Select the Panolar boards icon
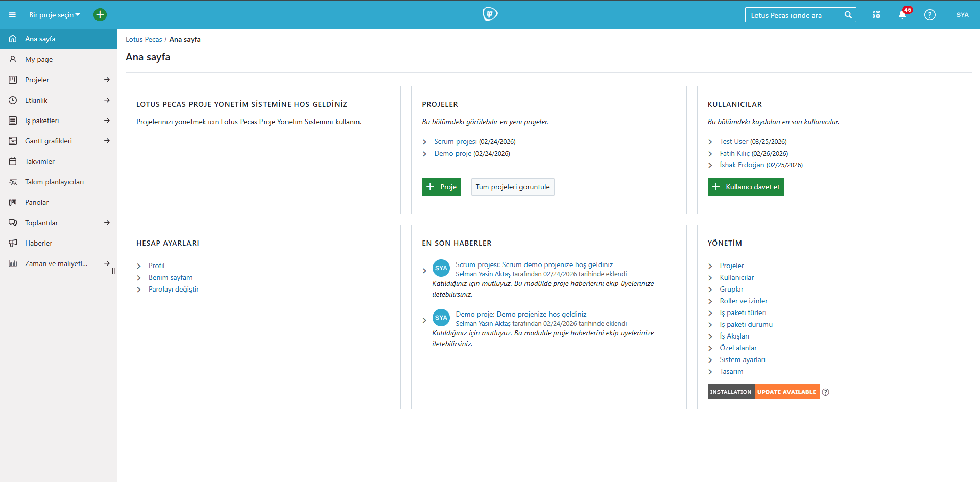The width and height of the screenshot is (980, 482). pyautogui.click(x=12, y=202)
